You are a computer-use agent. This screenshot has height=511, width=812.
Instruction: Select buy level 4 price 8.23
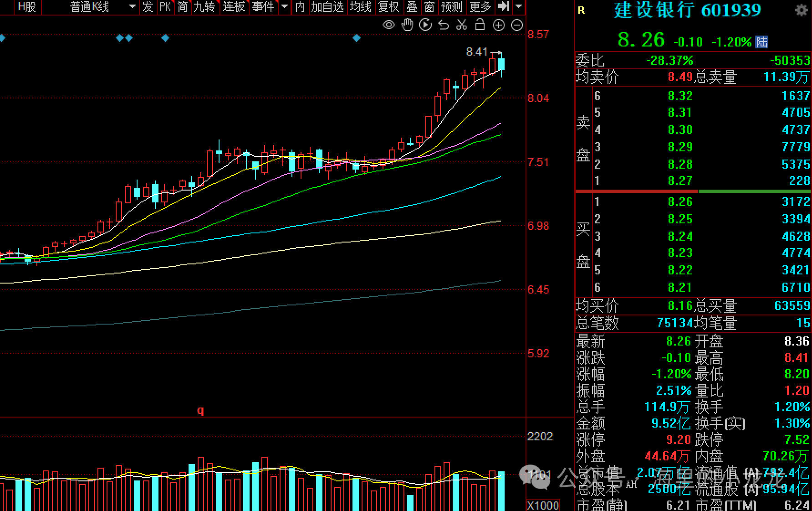coord(680,253)
